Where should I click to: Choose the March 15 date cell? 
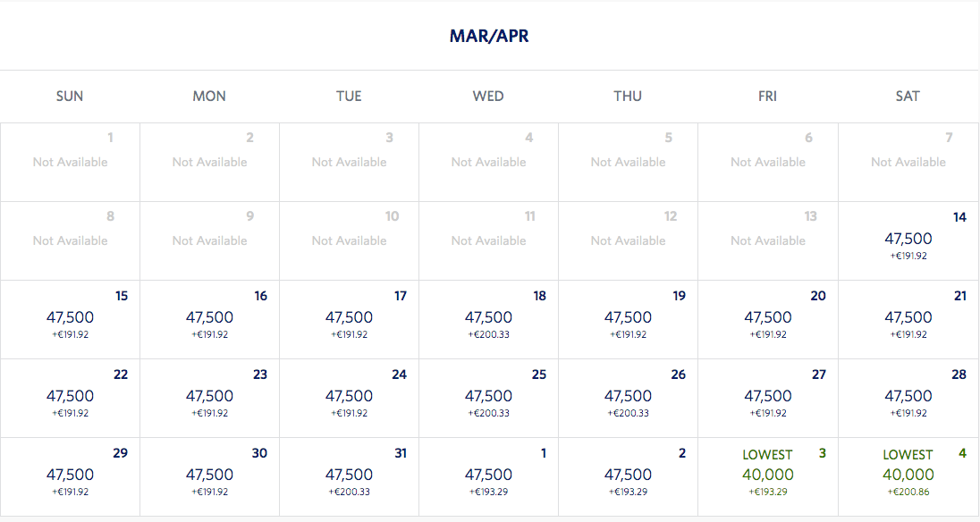pyautogui.click(x=70, y=318)
